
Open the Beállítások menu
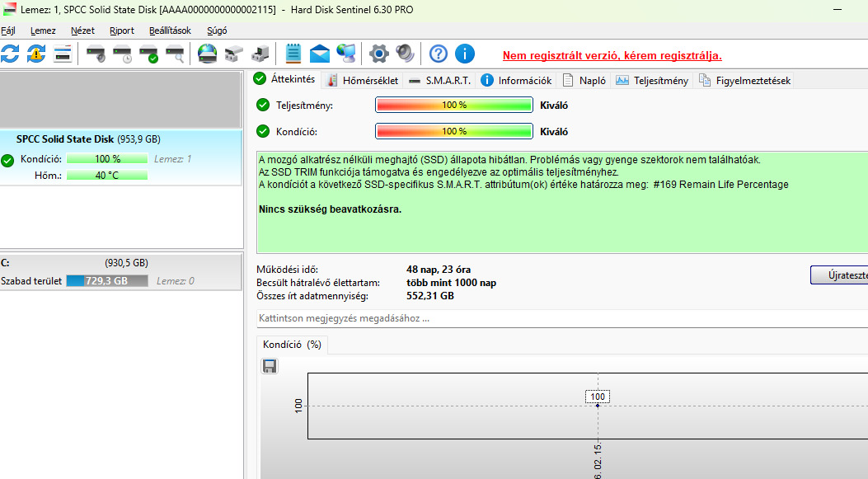(170, 31)
